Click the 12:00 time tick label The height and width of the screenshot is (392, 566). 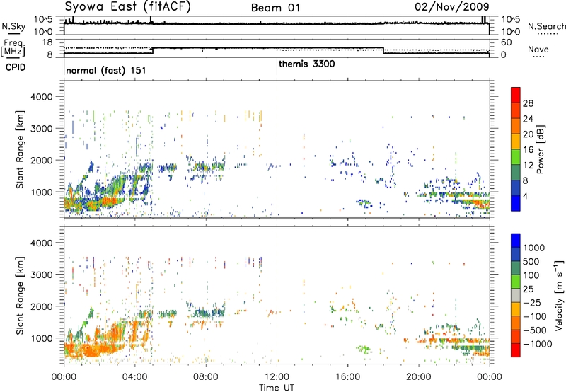[x=277, y=377]
